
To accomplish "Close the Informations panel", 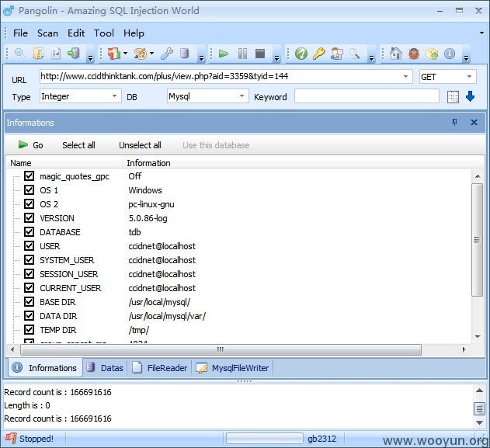I will (x=474, y=122).
